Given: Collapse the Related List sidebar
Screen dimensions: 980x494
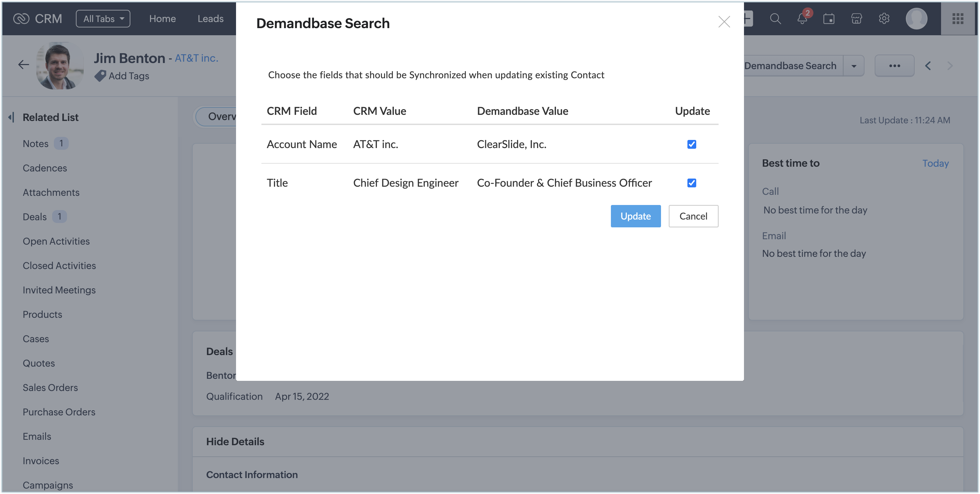Looking at the screenshot, I should (12, 117).
